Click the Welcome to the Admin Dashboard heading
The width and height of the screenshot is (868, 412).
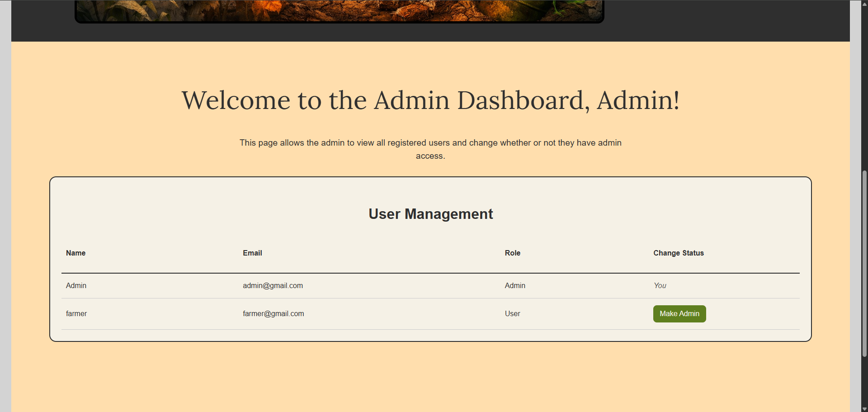[x=430, y=100]
